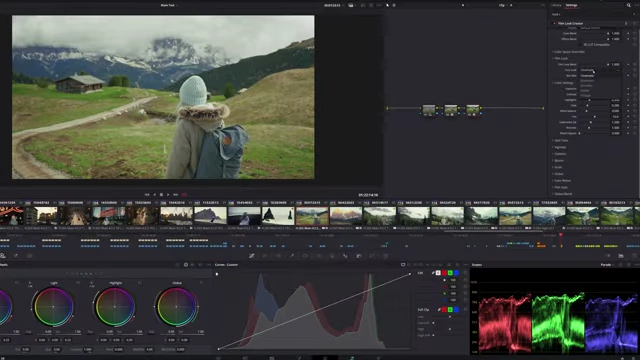Expand the Grain section

tap(558, 167)
